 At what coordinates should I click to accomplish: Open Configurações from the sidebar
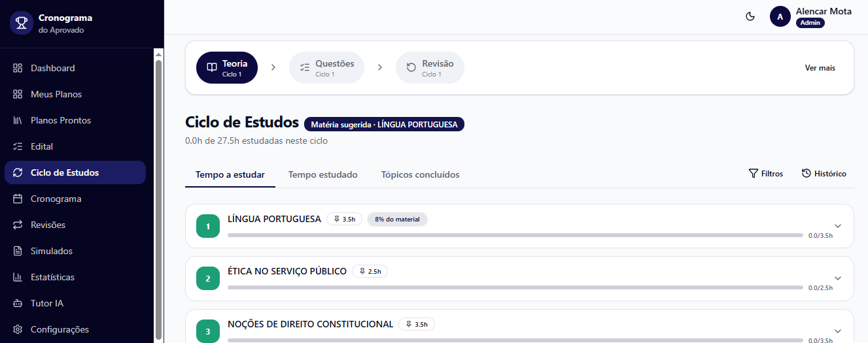pos(75,329)
